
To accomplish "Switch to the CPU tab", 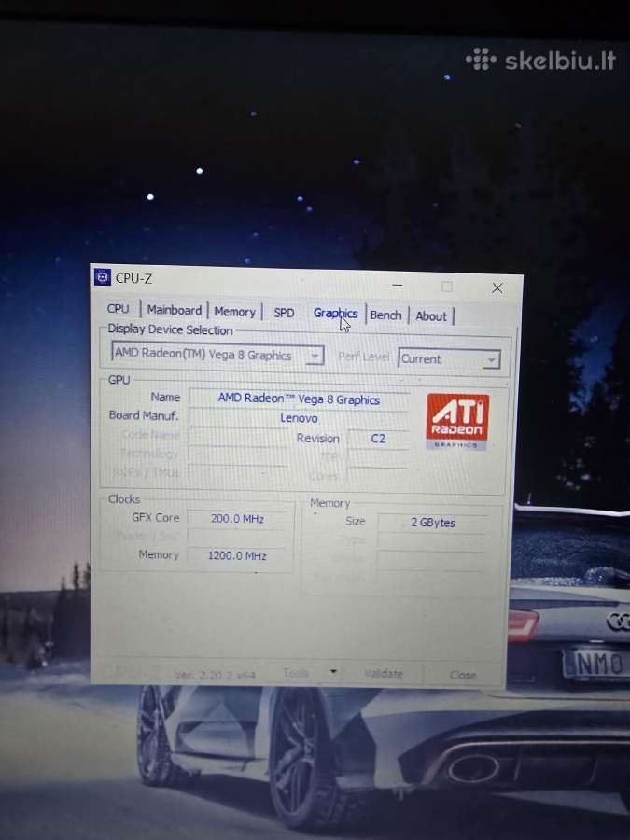I will tap(119, 309).
